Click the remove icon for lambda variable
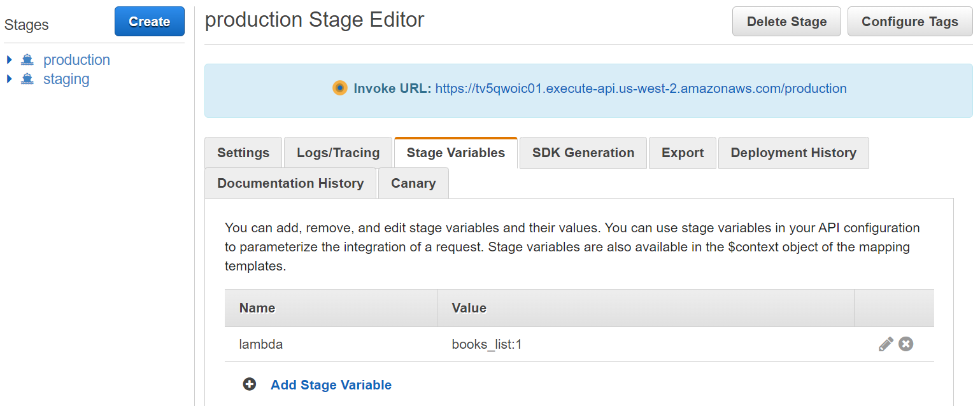 coord(905,344)
